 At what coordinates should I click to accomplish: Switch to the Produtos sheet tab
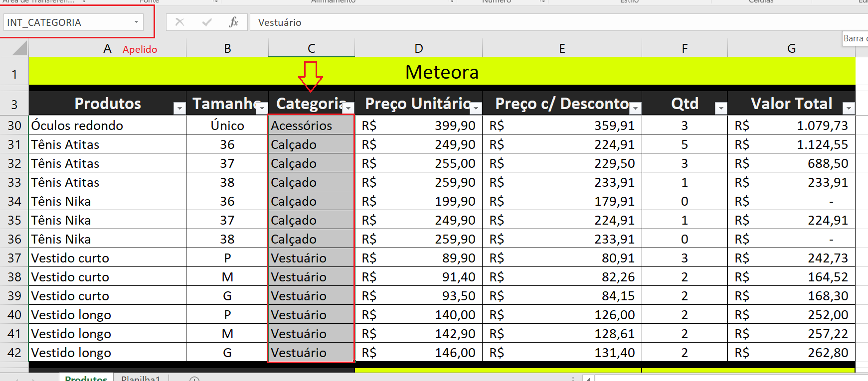tap(86, 378)
